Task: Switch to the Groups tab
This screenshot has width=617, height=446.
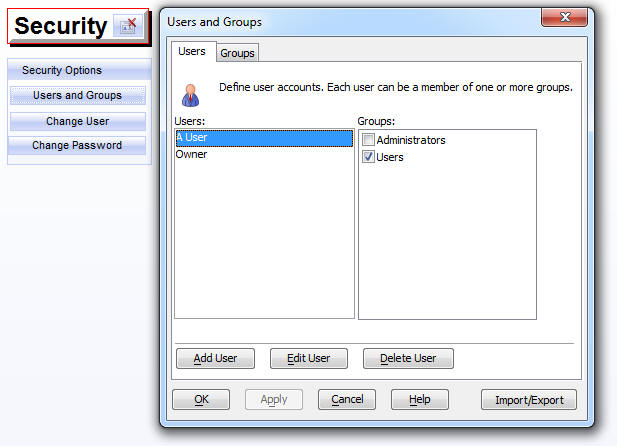Action: 237,53
